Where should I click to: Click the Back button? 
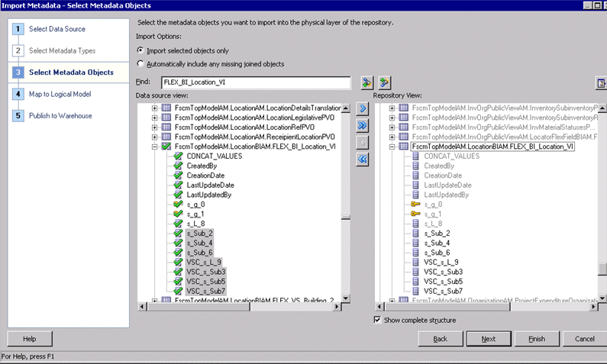[440, 339]
